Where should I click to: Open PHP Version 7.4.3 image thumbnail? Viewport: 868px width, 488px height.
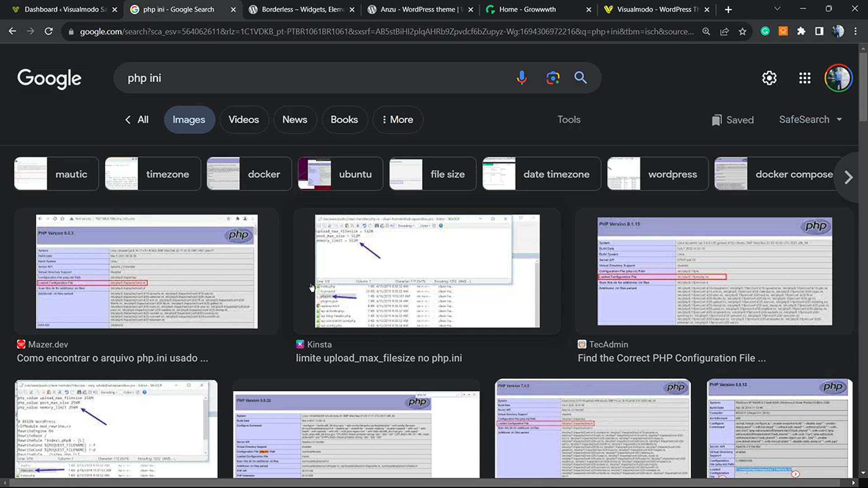[593, 428]
